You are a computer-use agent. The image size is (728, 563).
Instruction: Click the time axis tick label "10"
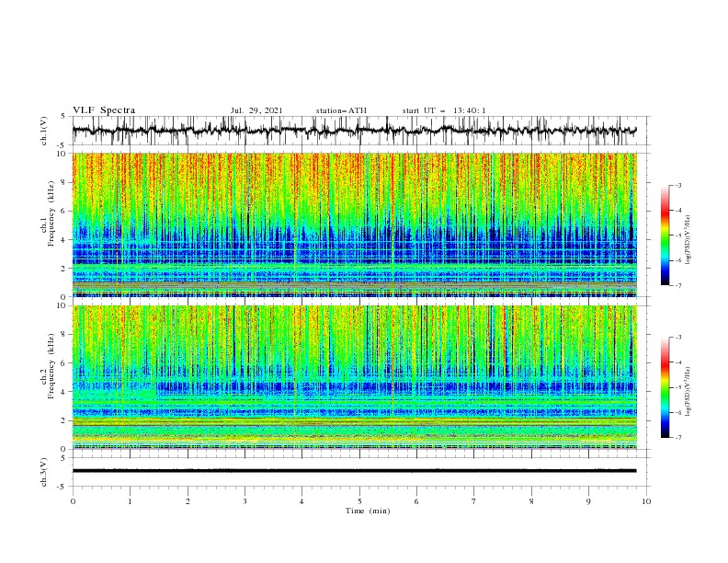[x=646, y=501]
